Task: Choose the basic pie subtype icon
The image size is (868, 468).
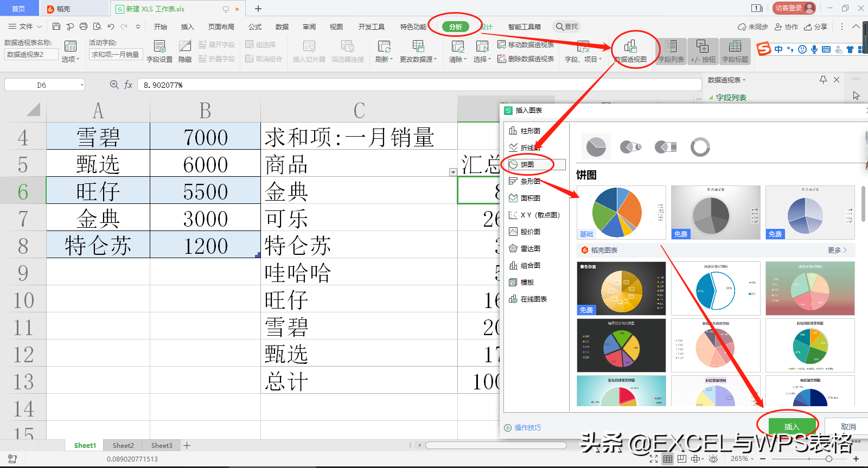Action: tap(596, 146)
